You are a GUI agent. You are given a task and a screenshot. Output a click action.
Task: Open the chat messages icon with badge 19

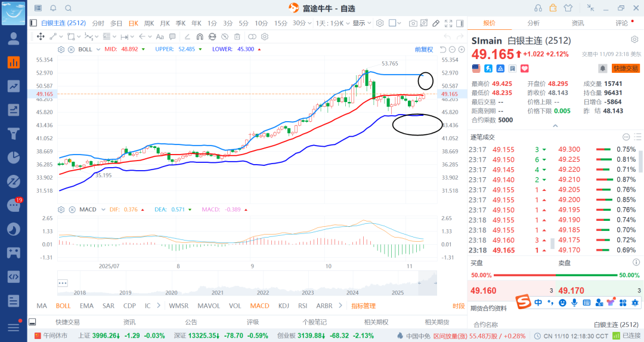pos(14,205)
